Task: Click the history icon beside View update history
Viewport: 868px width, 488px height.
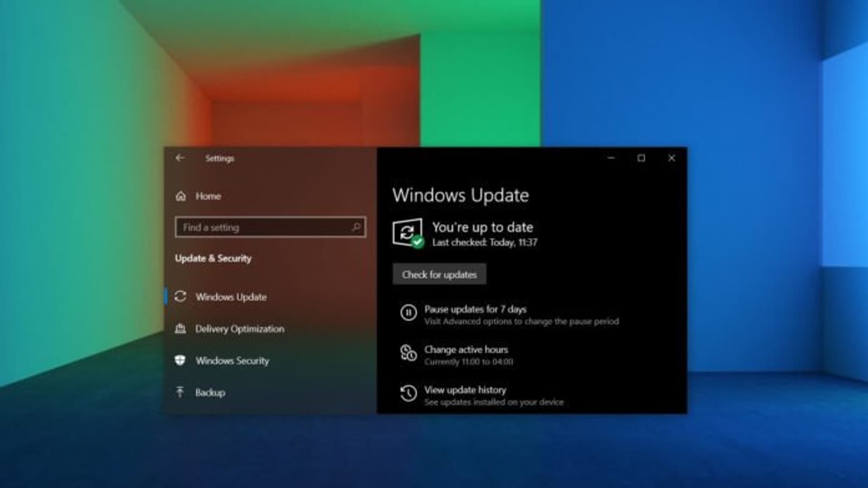Action: coord(409,394)
